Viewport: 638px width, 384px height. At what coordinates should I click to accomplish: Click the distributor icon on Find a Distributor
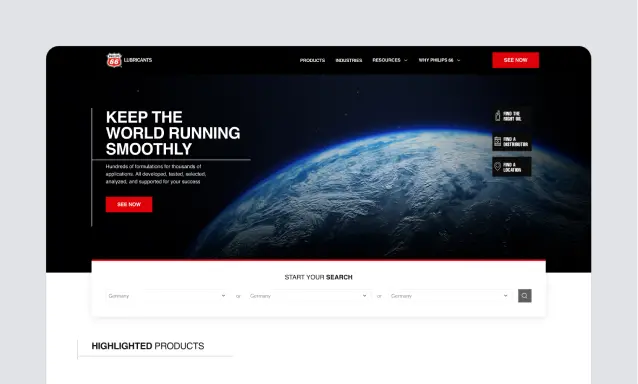pyautogui.click(x=497, y=142)
